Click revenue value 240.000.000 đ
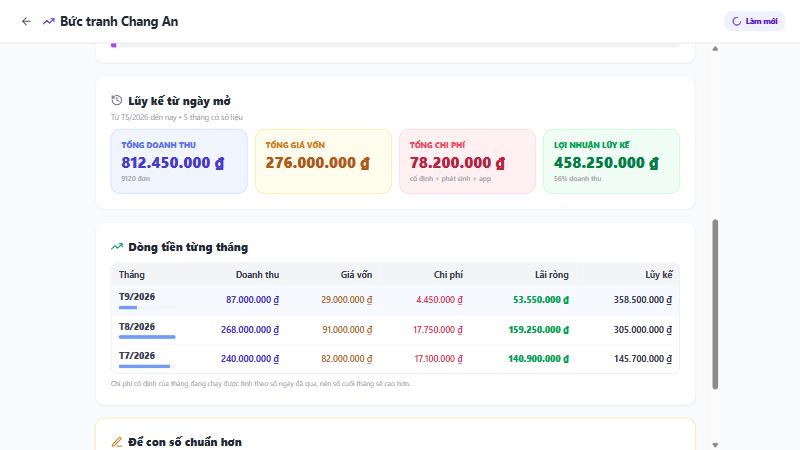This screenshot has height=450, width=800. pyautogui.click(x=250, y=359)
